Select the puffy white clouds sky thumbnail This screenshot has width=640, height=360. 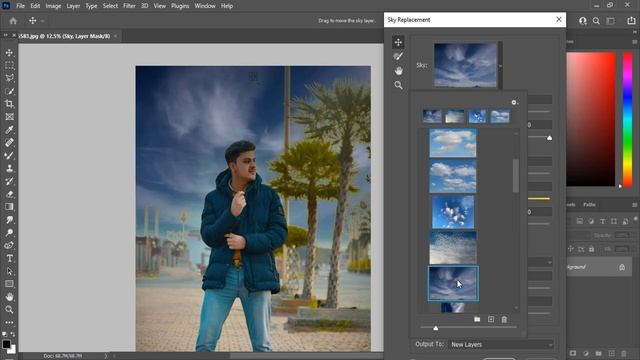point(453,143)
